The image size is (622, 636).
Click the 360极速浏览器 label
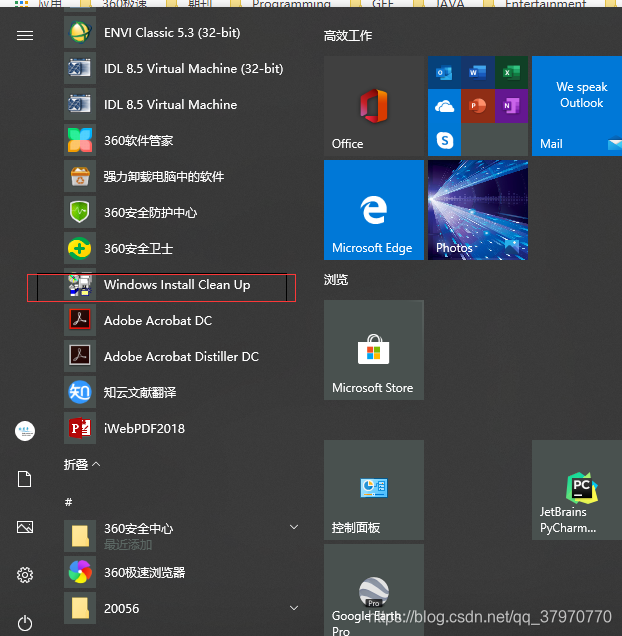pyautogui.click(x=144, y=573)
